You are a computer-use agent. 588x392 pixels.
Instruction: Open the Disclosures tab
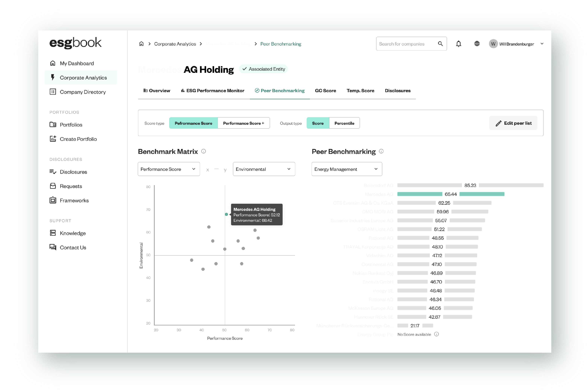point(398,90)
